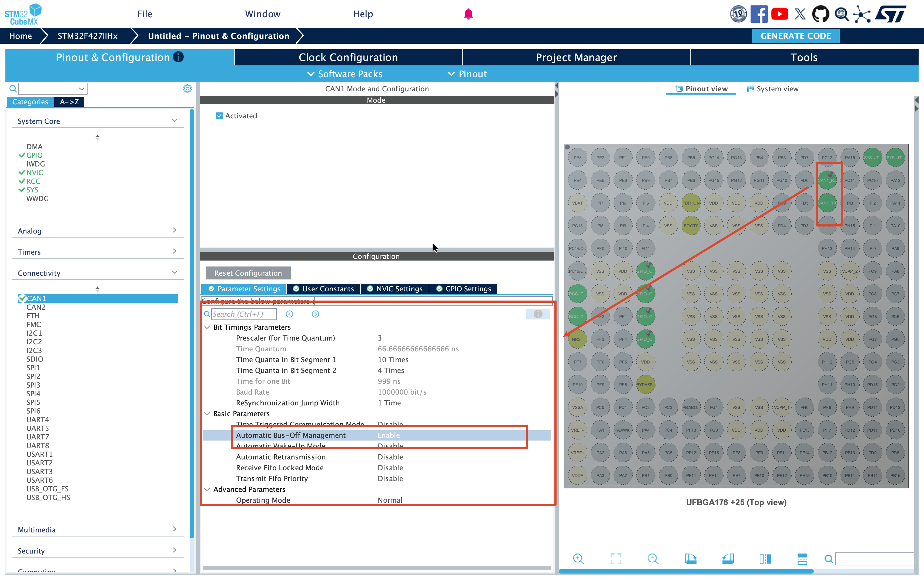Screen dimensions: 924x580
Task: Open the YouTube icon link
Action: pos(779,14)
